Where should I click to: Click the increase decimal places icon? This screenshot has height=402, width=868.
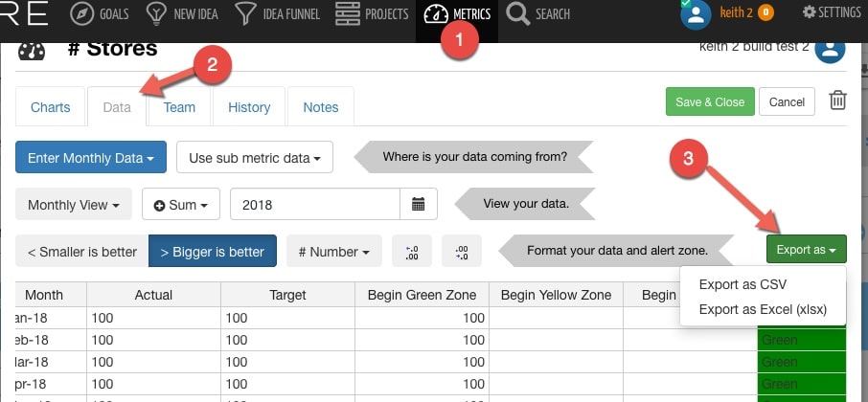(x=412, y=252)
